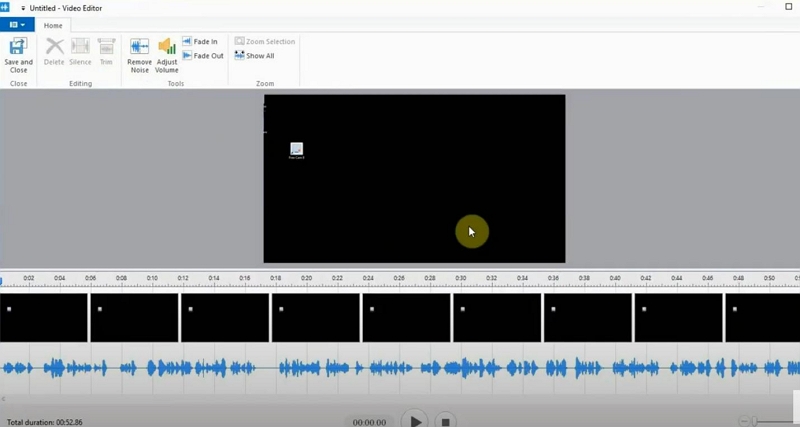Click the app icon in the title bar
Viewport: 800px width, 427px height.
coord(5,7)
